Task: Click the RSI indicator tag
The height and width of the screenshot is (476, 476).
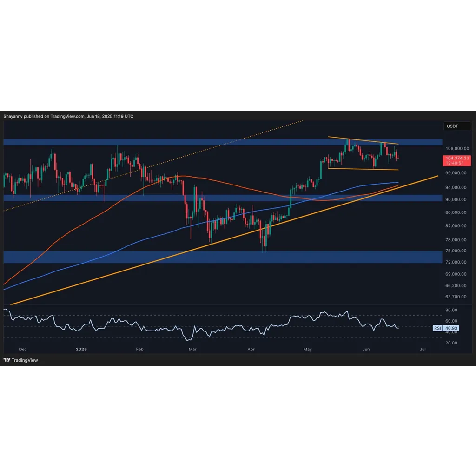Action: pyautogui.click(x=437, y=328)
